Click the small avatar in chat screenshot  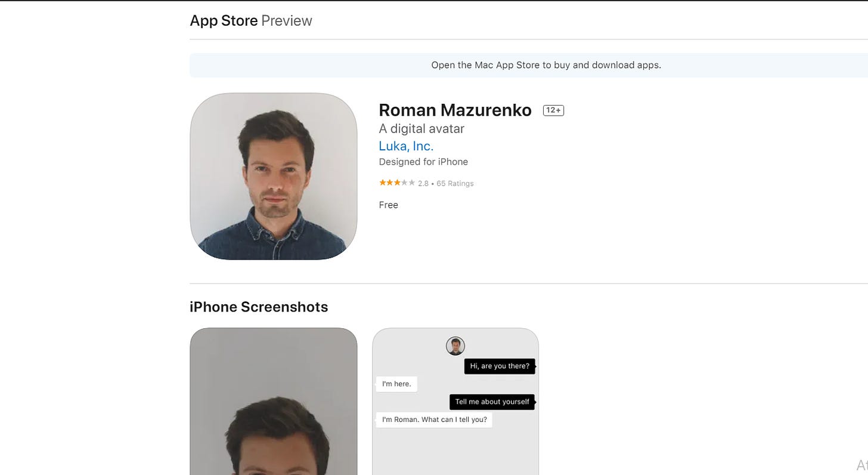455,346
